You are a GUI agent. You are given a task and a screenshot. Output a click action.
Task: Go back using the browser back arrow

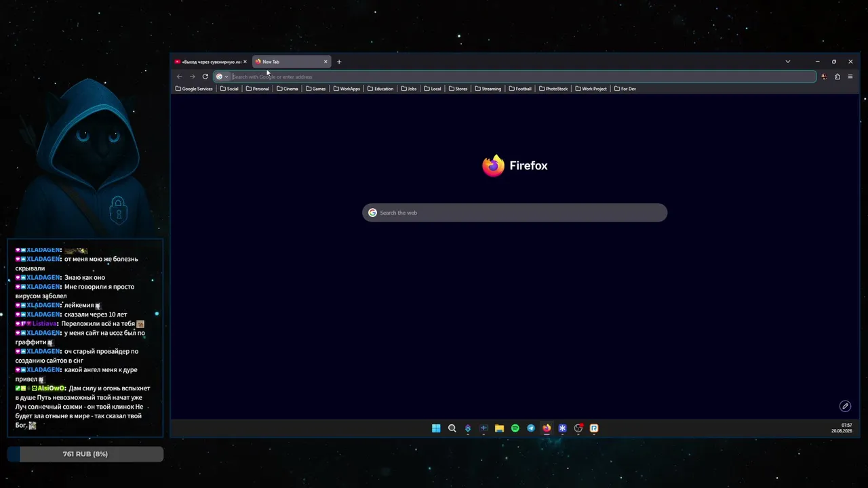point(180,77)
